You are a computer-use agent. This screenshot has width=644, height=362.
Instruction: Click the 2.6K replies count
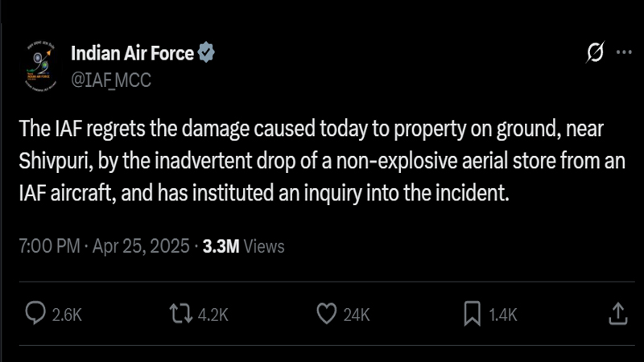[x=67, y=315]
